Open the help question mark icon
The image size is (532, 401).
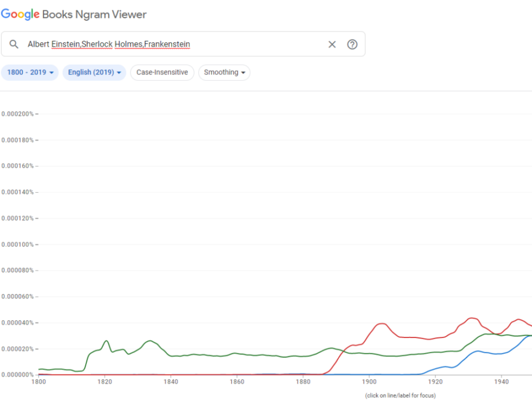point(352,44)
